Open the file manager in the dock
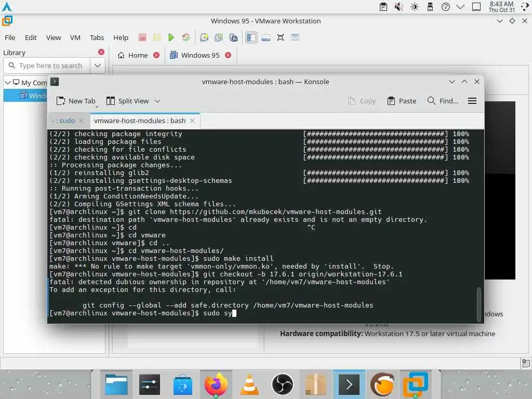The height and width of the screenshot is (399, 532). coord(116,384)
